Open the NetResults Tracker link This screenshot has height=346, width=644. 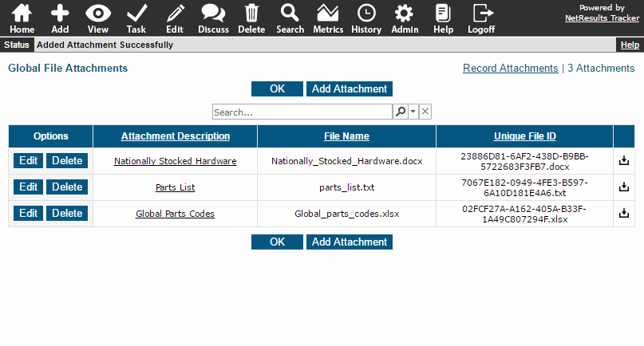(603, 18)
